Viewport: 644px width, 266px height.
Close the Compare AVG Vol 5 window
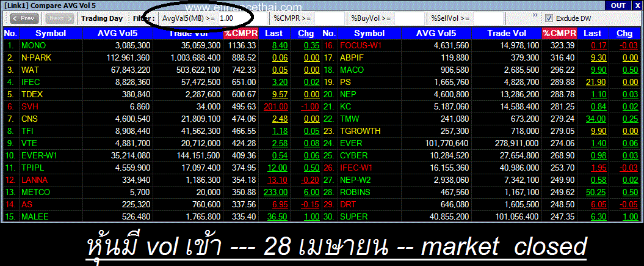click(x=636, y=6)
